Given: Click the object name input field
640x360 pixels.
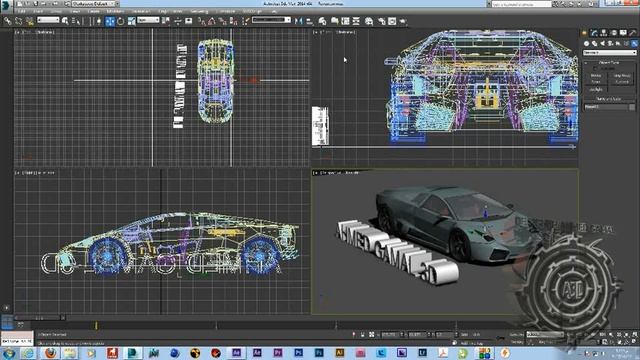Looking at the screenshot, I should tap(606, 107).
